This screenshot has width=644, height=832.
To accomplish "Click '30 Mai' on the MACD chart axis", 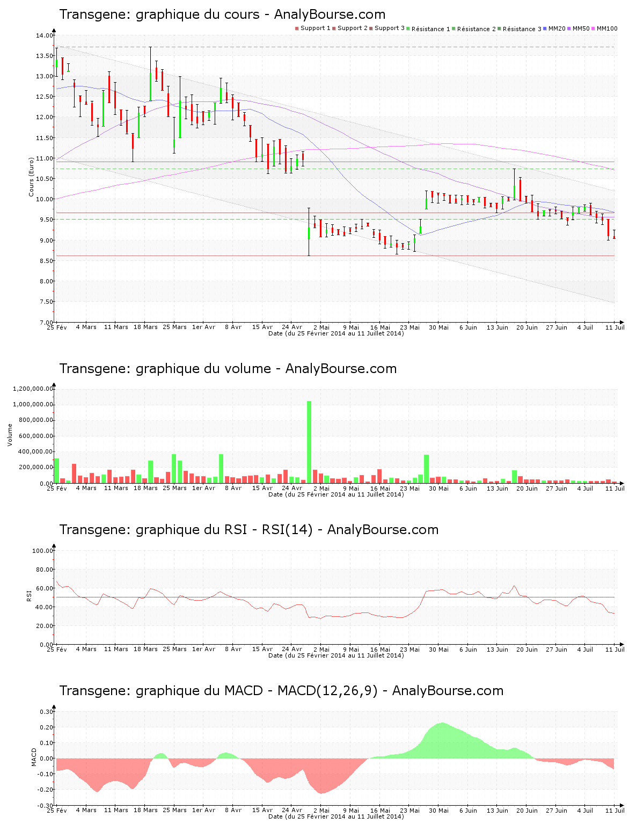I will [438, 810].
